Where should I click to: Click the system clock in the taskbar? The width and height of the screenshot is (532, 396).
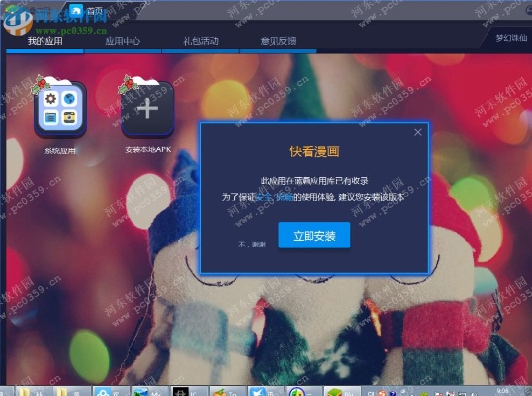tap(503, 391)
